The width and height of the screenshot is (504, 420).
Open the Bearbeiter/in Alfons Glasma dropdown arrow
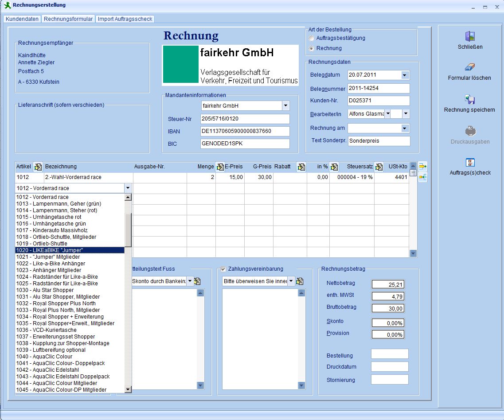tap(388, 114)
